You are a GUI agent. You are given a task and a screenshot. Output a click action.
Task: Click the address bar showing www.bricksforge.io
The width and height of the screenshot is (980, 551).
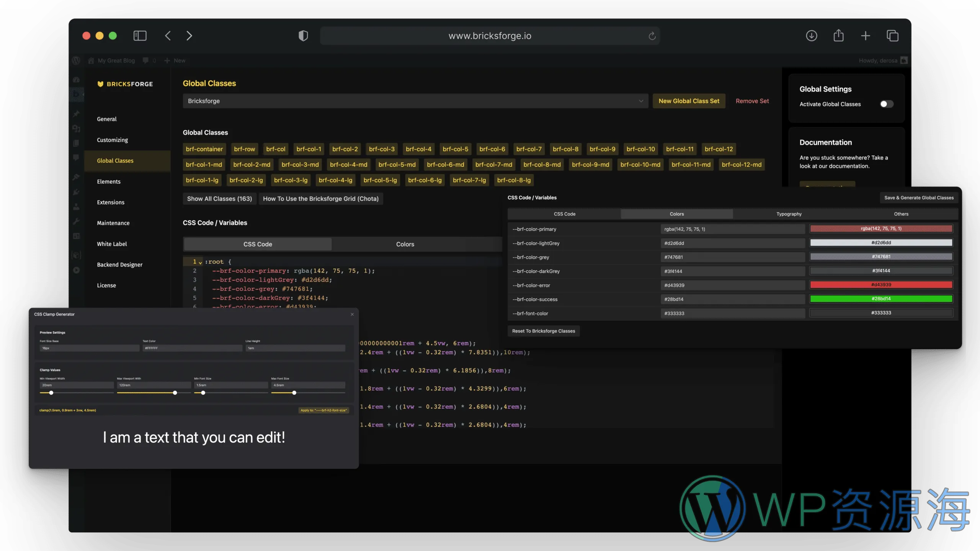pyautogui.click(x=490, y=36)
